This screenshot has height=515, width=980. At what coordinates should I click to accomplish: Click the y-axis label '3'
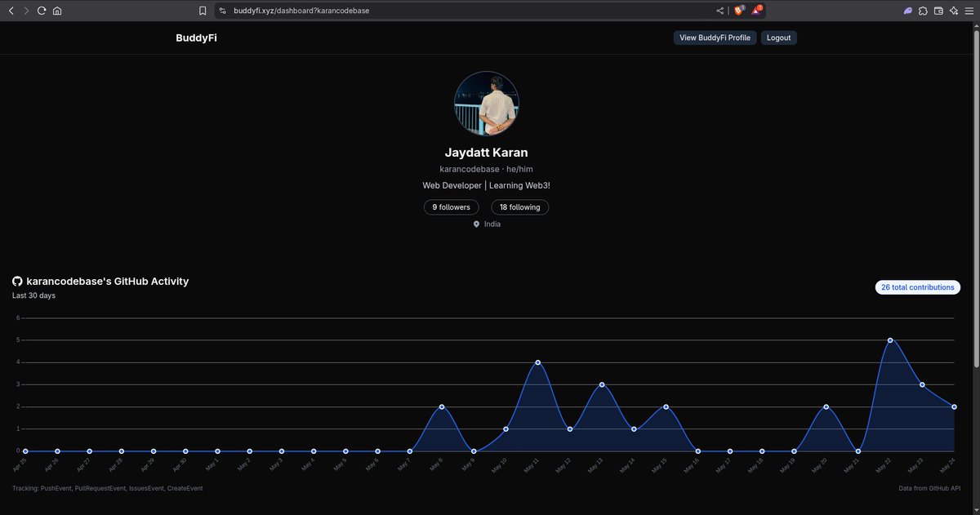coord(18,384)
